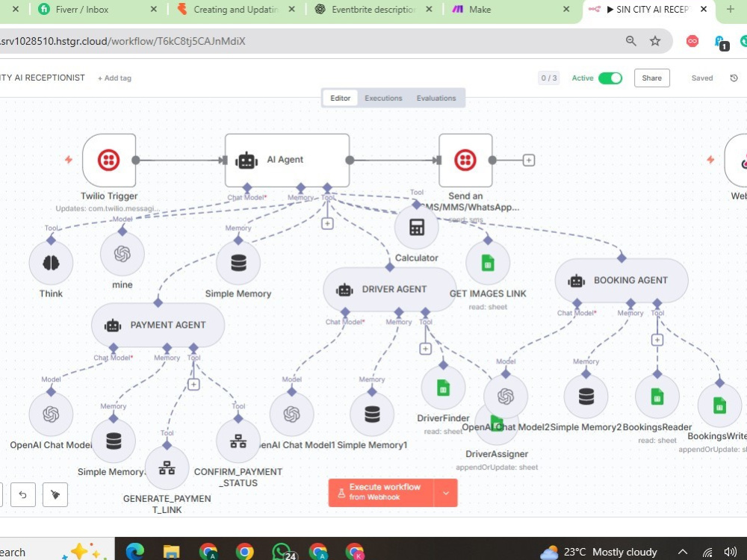Add tool to Driver Agent plus button
Image resolution: width=747 pixels, height=560 pixels.
[x=426, y=349]
